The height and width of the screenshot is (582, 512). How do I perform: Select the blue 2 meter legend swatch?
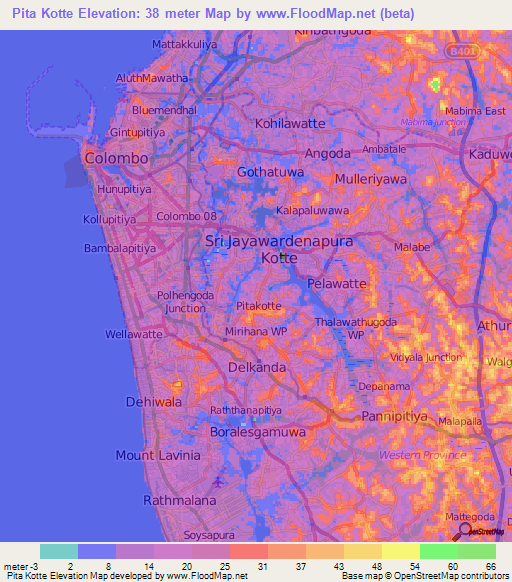pyautogui.click(x=97, y=551)
